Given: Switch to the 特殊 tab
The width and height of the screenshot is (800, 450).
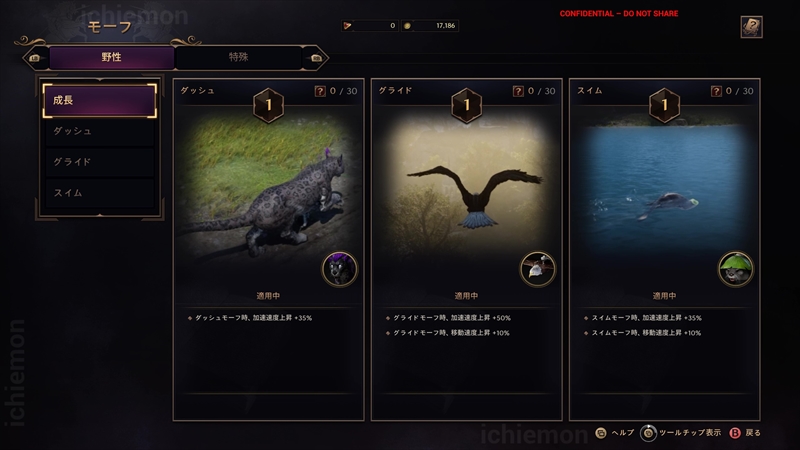Looking at the screenshot, I should tap(238, 57).
